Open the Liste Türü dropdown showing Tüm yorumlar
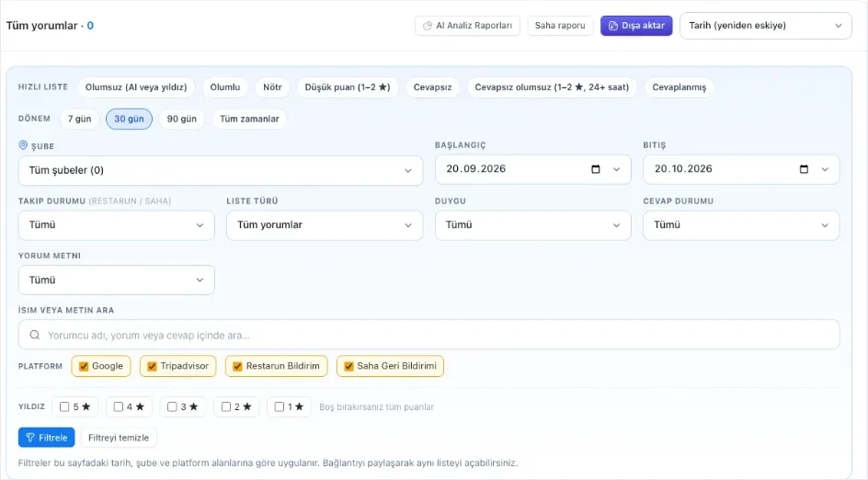Image resolution: width=868 pixels, height=480 pixels. [325, 225]
